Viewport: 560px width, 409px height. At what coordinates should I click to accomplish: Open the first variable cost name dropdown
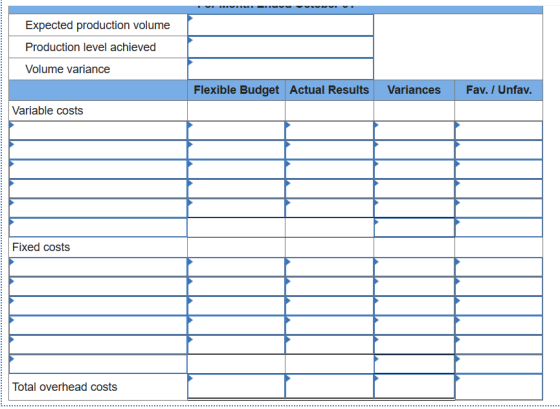point(98,131)
